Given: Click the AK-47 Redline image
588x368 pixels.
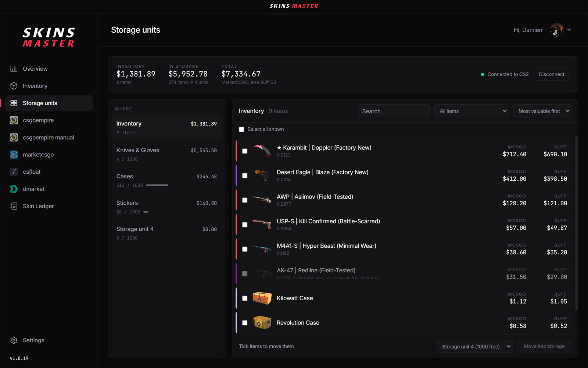Looking at the screenshot, I should pos(262,273).
